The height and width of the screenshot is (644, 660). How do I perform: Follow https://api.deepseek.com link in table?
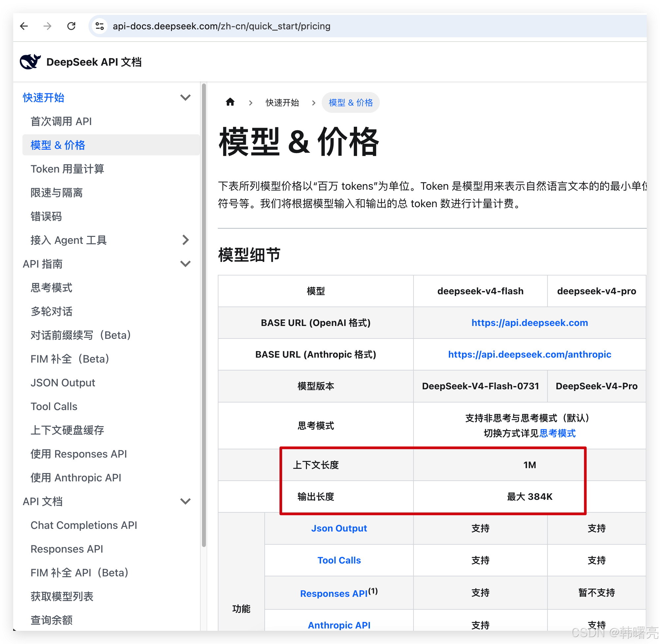[529, 323]
